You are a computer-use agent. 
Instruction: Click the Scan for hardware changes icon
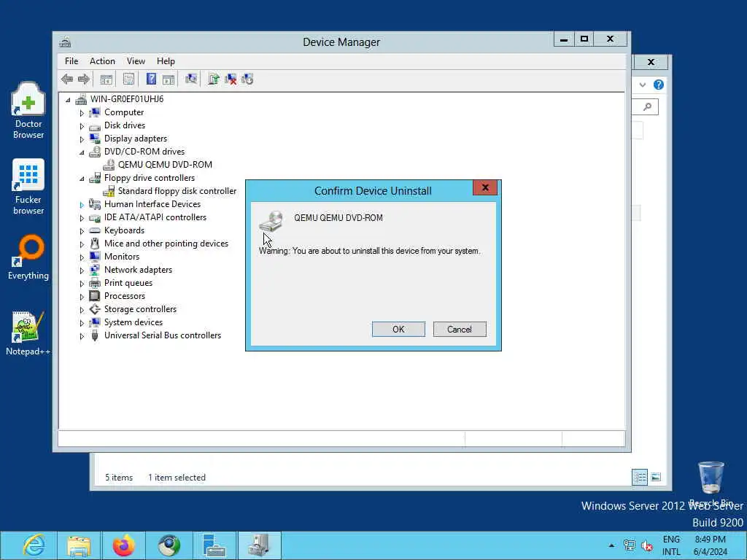pyautogui.click(x=191, y=79)
